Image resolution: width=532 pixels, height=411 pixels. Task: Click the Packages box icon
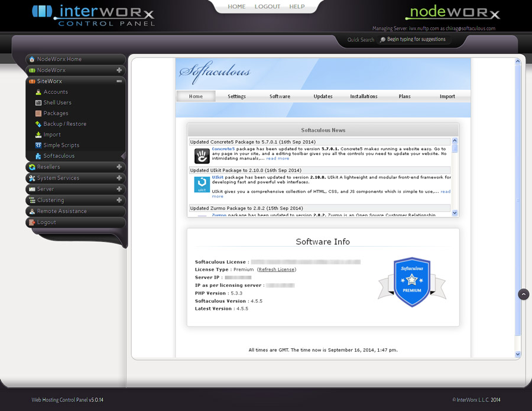point(38,114)
